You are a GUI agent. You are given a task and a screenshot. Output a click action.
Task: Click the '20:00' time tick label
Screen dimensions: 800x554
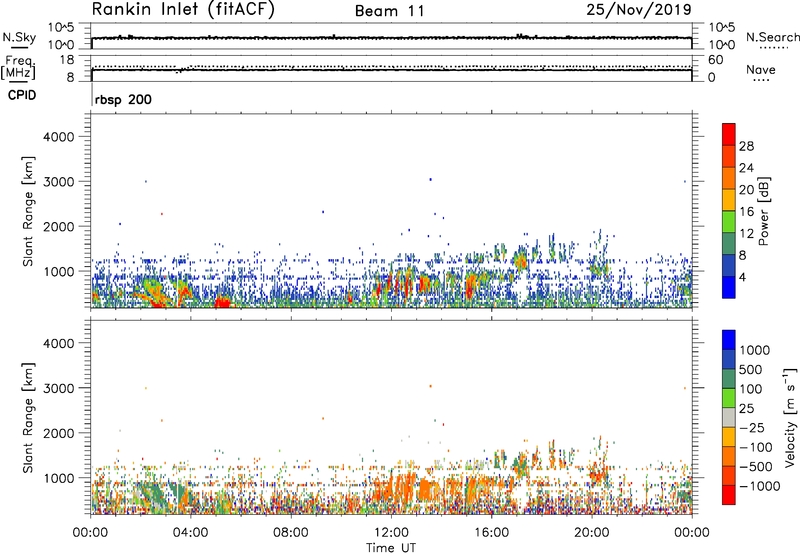tap(591, 533)
